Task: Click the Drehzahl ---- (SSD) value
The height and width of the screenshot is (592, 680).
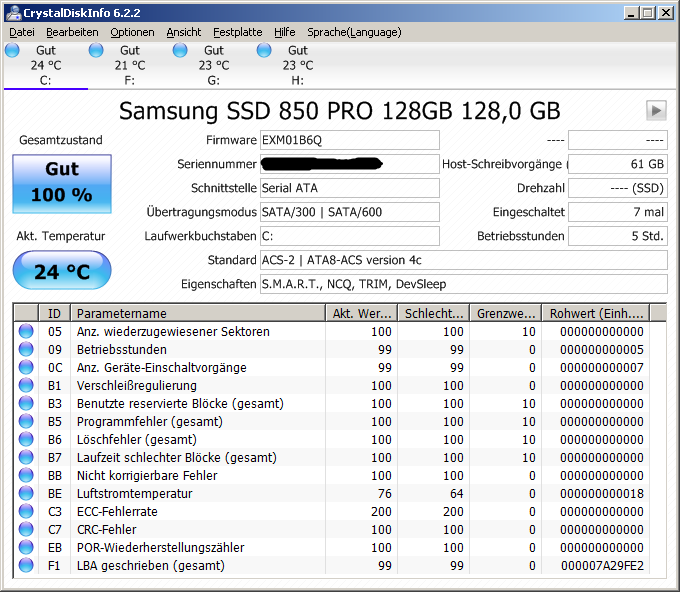Action: point(618,188)
